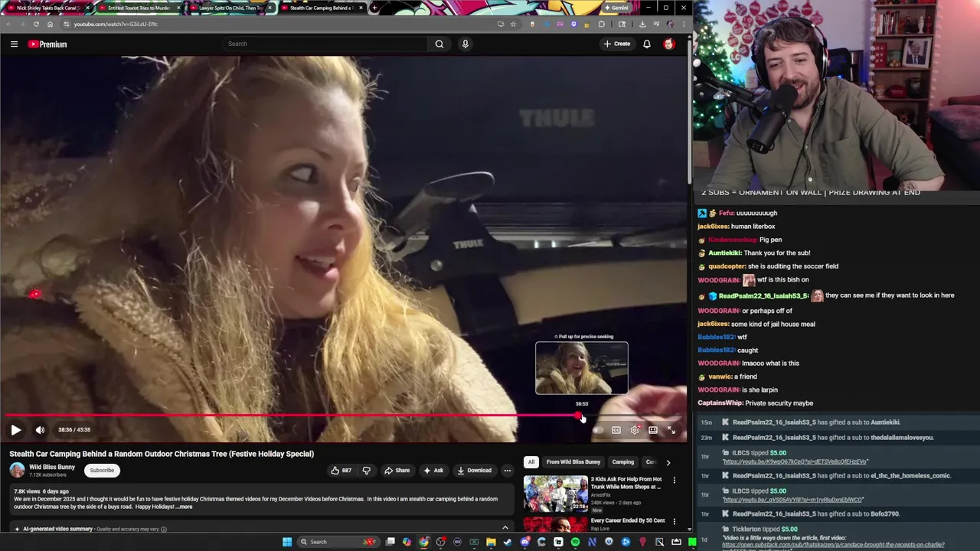Screen dimensions: 980x551
Task: Open the YouTube account avatar menu
Action: pyautogui.click(x=668, y=44)
